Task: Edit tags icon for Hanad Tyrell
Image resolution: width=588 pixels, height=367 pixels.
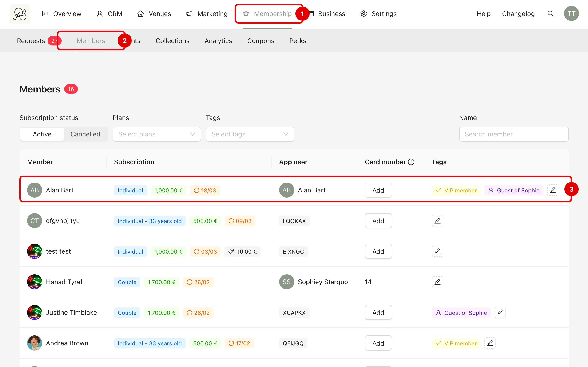Action: tap(437, 282)
